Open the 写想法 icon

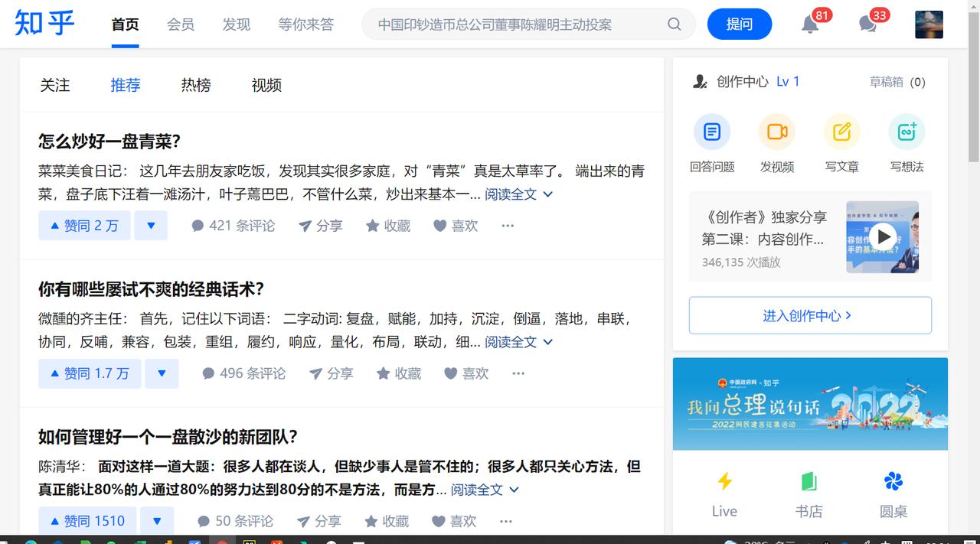pyautogui.click(x=906, y=132)
